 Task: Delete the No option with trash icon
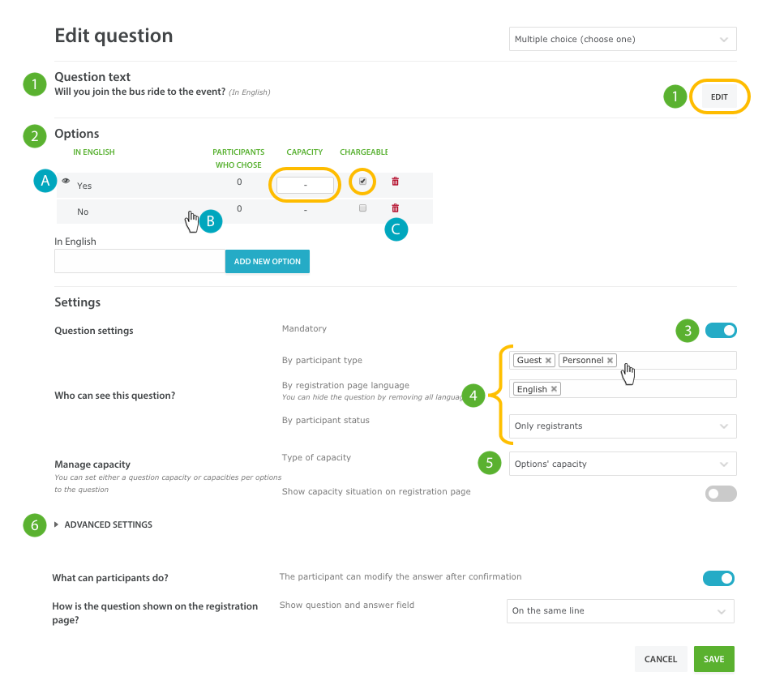pyautogui.click(x=395, y=208)
